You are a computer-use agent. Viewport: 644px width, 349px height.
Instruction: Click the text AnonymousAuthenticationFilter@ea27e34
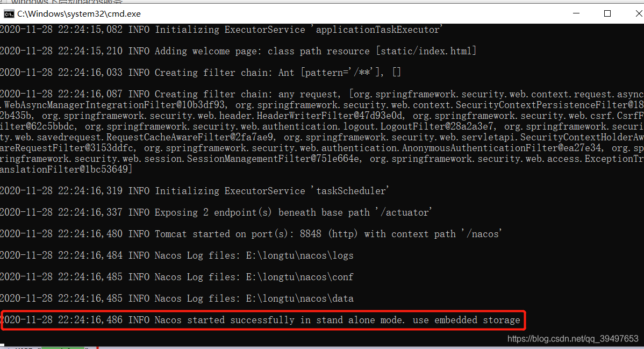[x=502, y=147]
